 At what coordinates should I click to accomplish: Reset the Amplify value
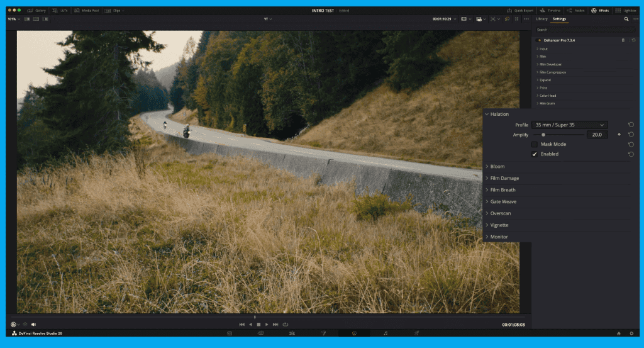coord(631,135)
